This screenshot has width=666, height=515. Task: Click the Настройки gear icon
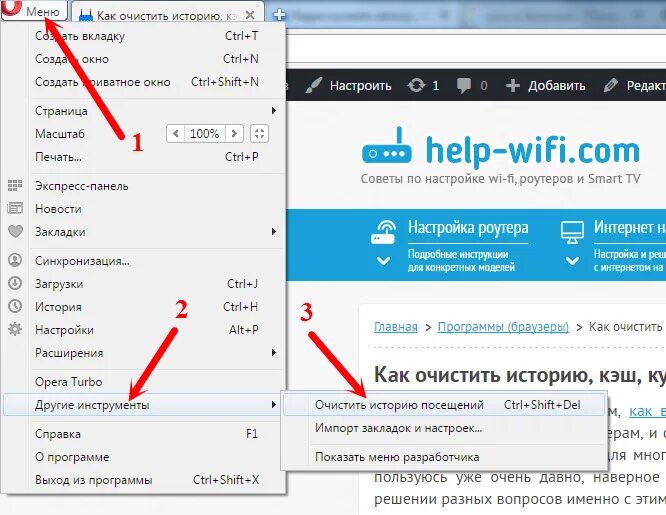[x=15, y=329]
